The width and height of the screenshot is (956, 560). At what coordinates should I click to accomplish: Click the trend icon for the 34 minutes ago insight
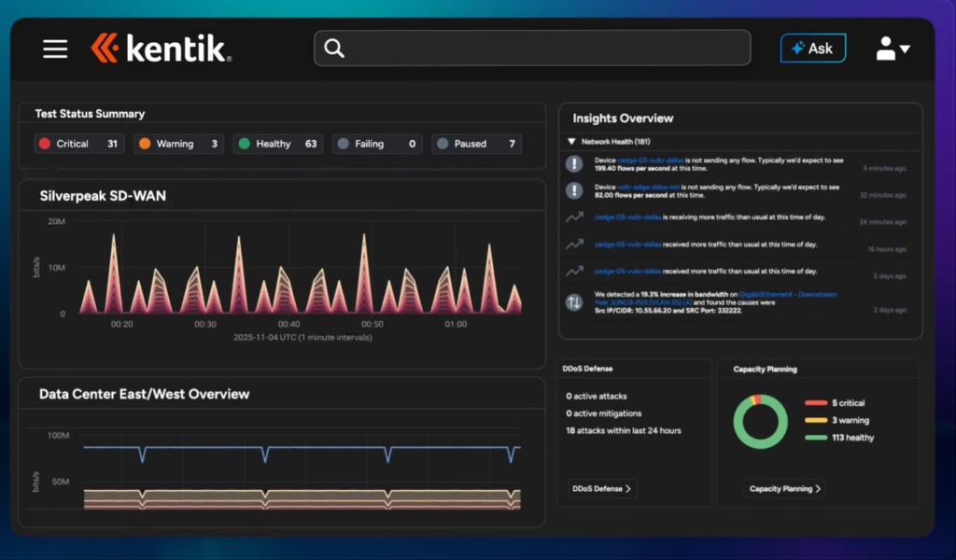tap(574, 217)
